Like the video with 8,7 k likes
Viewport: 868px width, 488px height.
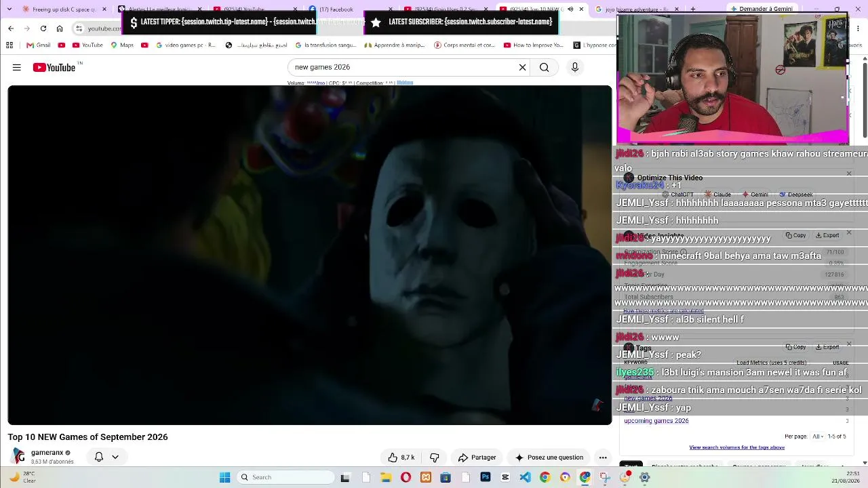pos(401,457)
